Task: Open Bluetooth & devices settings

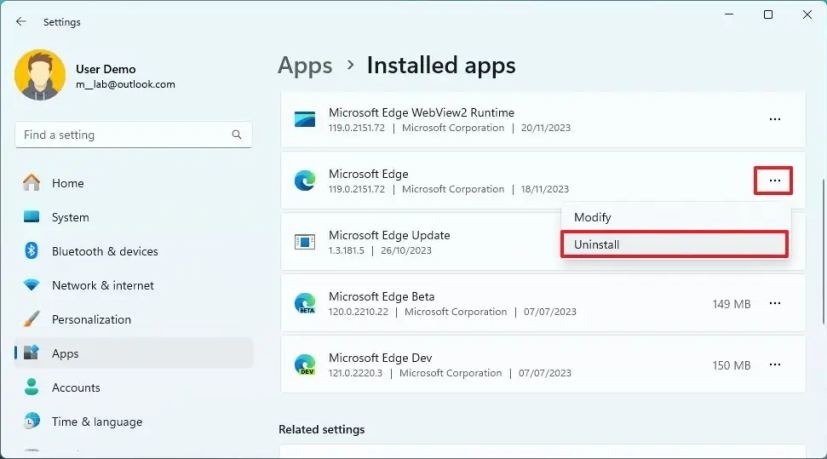Action: (x=104, y=251)
